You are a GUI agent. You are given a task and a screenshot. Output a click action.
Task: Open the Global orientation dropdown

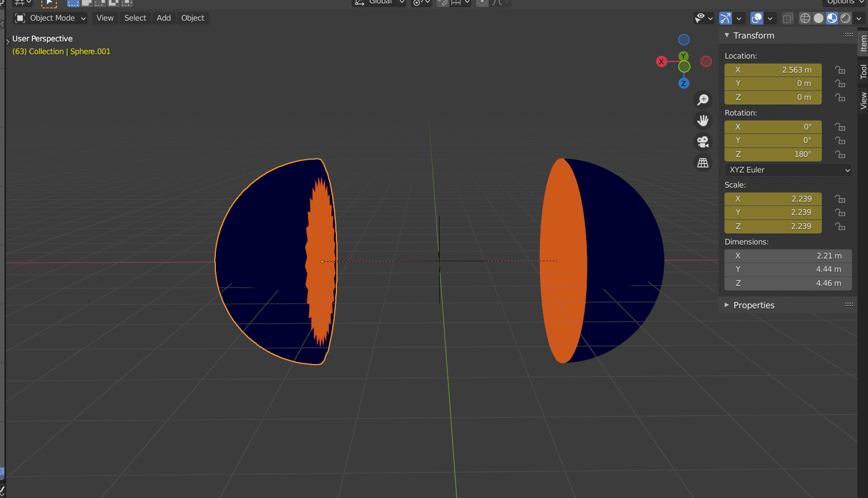point(379,2)
